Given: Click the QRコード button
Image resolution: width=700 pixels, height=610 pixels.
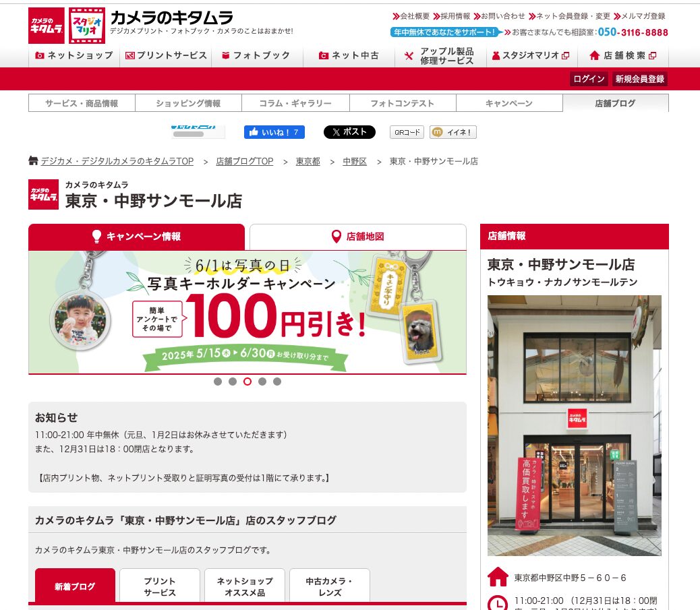Looking at the screenshot, I should (407, 132).
